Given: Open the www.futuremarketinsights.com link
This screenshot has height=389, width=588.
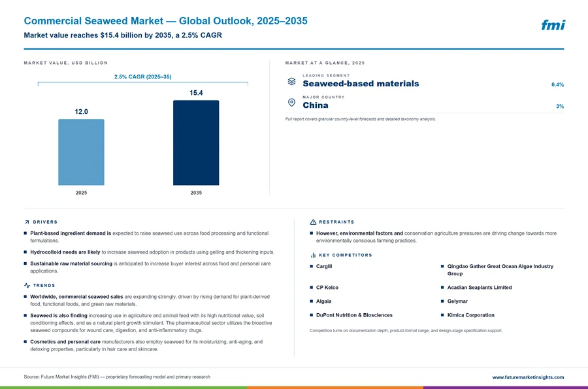Looking at the screenshot, I should tap(528, 377).
